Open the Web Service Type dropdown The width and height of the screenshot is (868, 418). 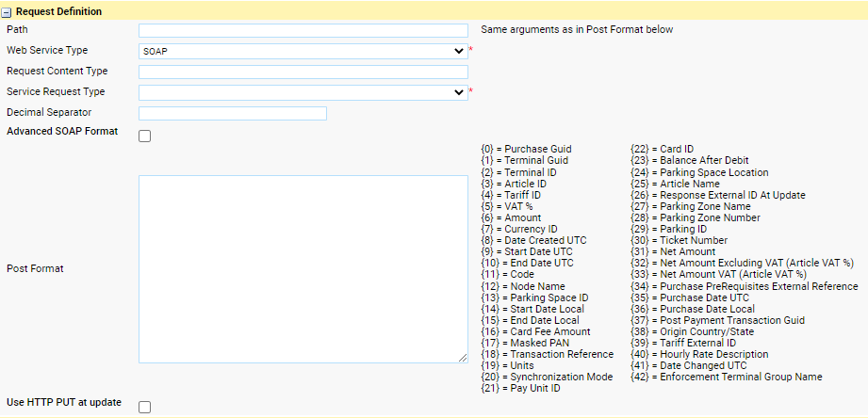point(303,52)
